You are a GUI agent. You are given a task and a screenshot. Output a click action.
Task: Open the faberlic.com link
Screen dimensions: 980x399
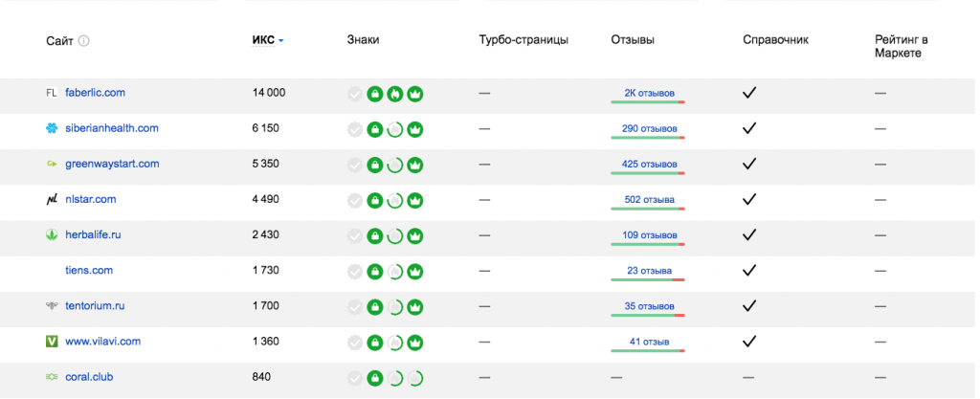[95, 93]
